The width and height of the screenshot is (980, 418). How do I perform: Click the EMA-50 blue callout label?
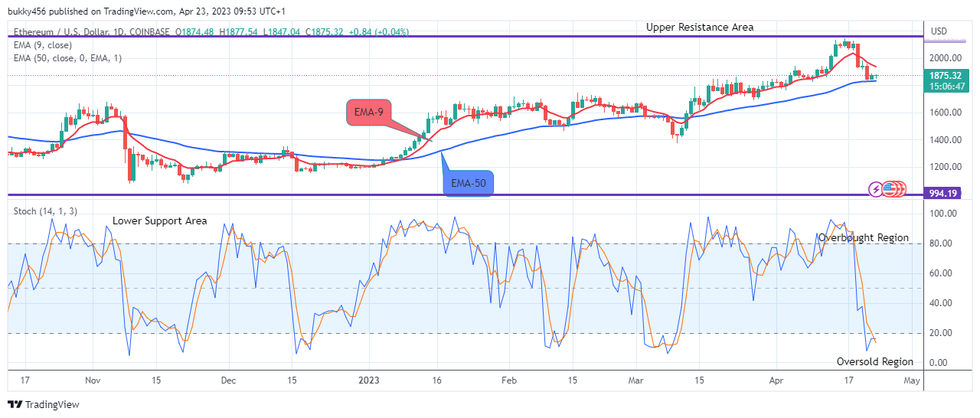click(469, 183)
